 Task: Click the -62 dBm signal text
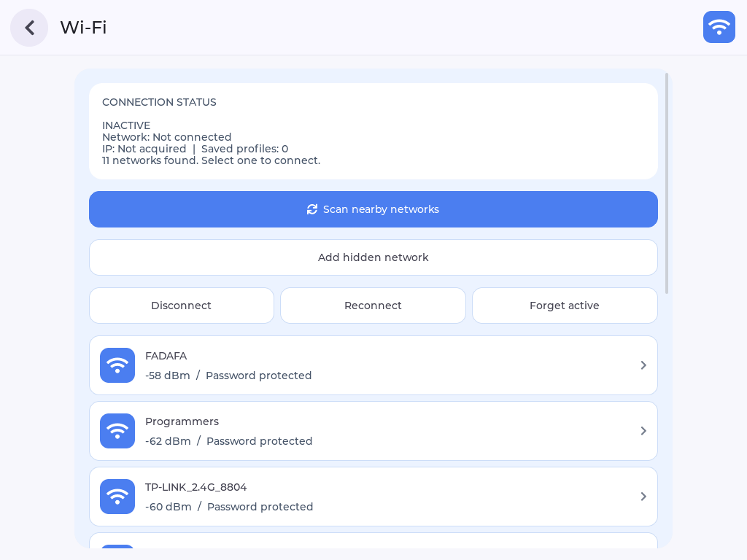click(x=169, y=441)
